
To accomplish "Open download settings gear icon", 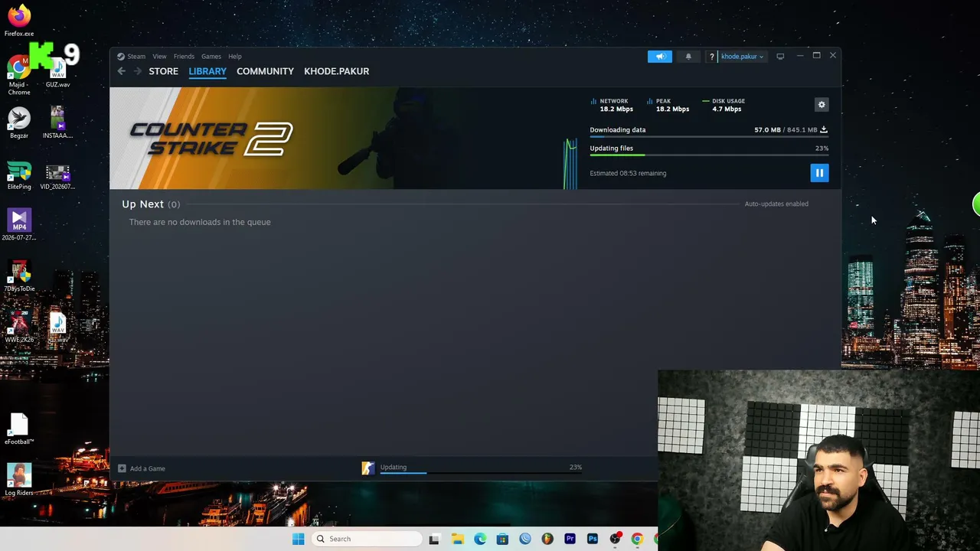I will (822, 105).
